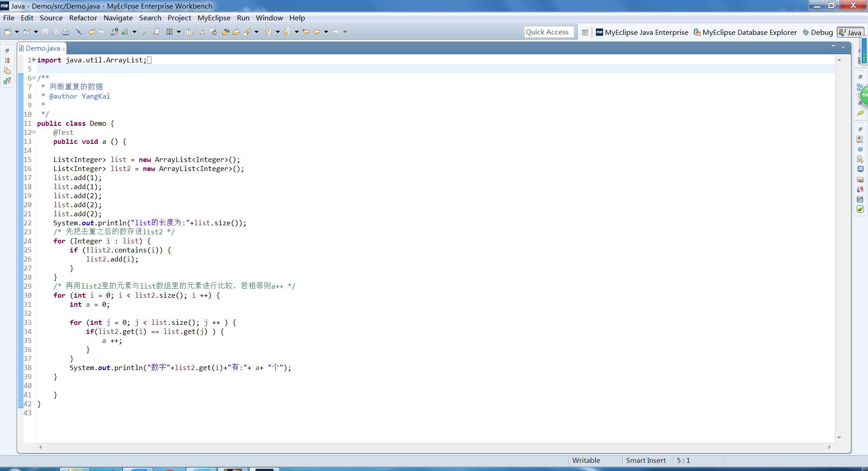
Task: Click the second New item wizard icon
Action: (27, 32)
